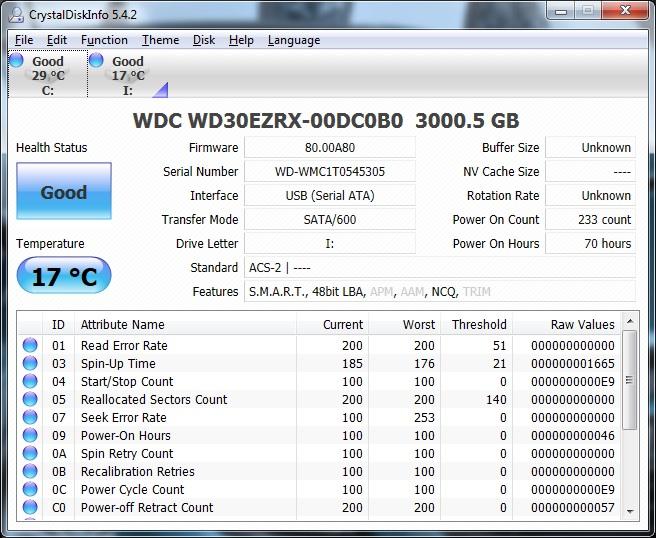Viewport: 656px width, 538px height.
Task: Select the Reallocated Sectors Count row
Action: click(x=319, y=400)
